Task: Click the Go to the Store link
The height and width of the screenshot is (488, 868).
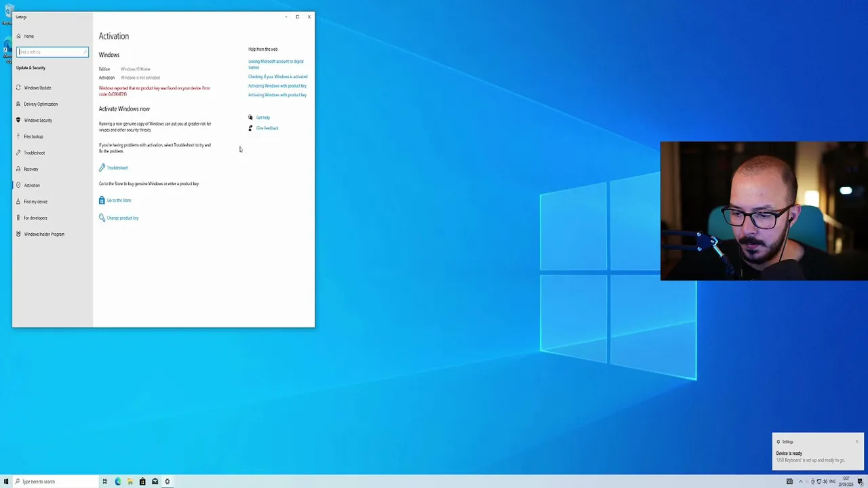Action: [119, 200]
